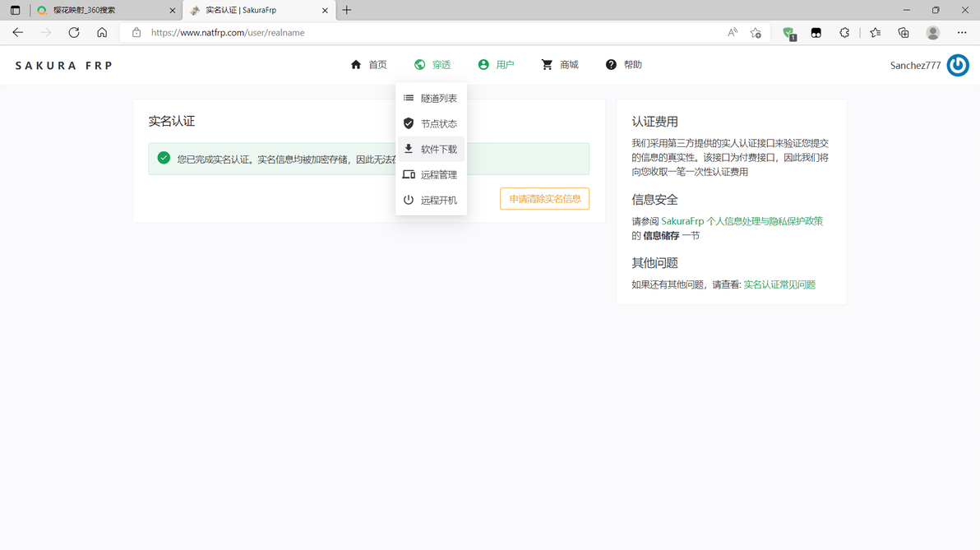The height and width of the screenshot is (550, 980).
Task: Close the 樱花映射_360搜索 tab
Action: tap(173, 10)
